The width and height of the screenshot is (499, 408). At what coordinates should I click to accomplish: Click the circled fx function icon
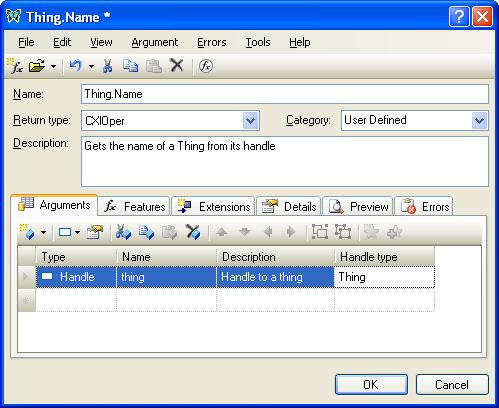[x=206, y=66]
